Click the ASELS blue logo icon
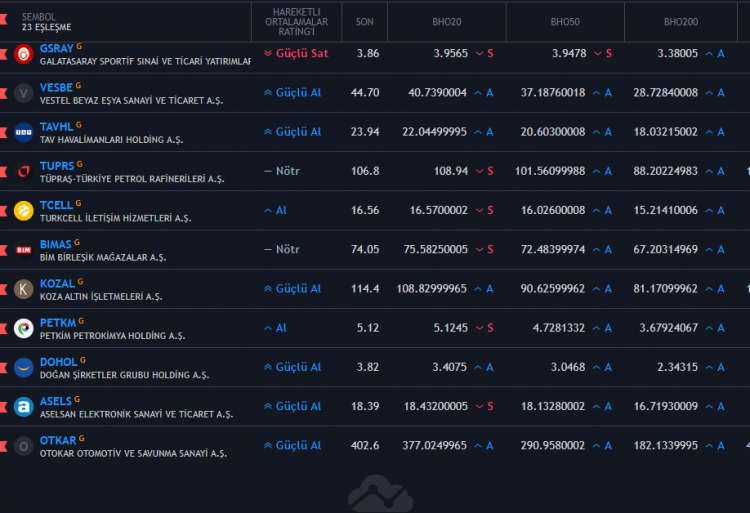The width and height of the screenshot is (750, 513). pos(23,406)
